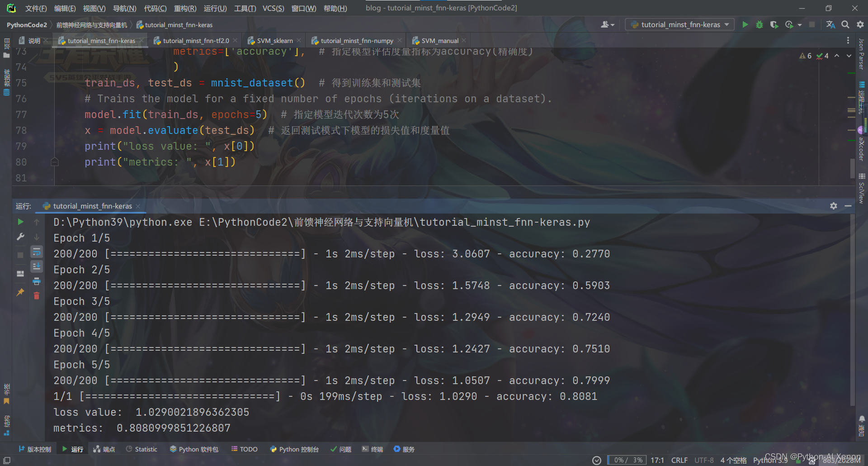The width and height of the screenshot is (868, 466).
Task: Click the up-stack-trace arrow in console
Action: pos(37,222)
